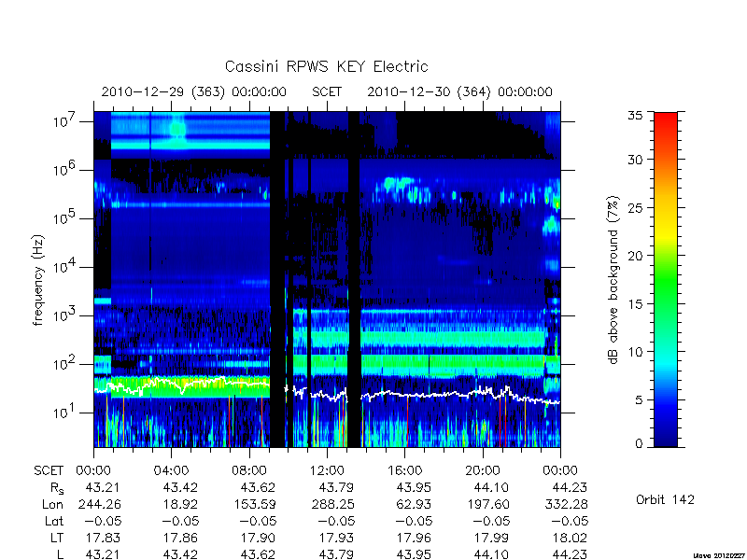Click the colorbar gradient scale
Viewport: 747px width, 560px height.
click(x=666, y=279)
